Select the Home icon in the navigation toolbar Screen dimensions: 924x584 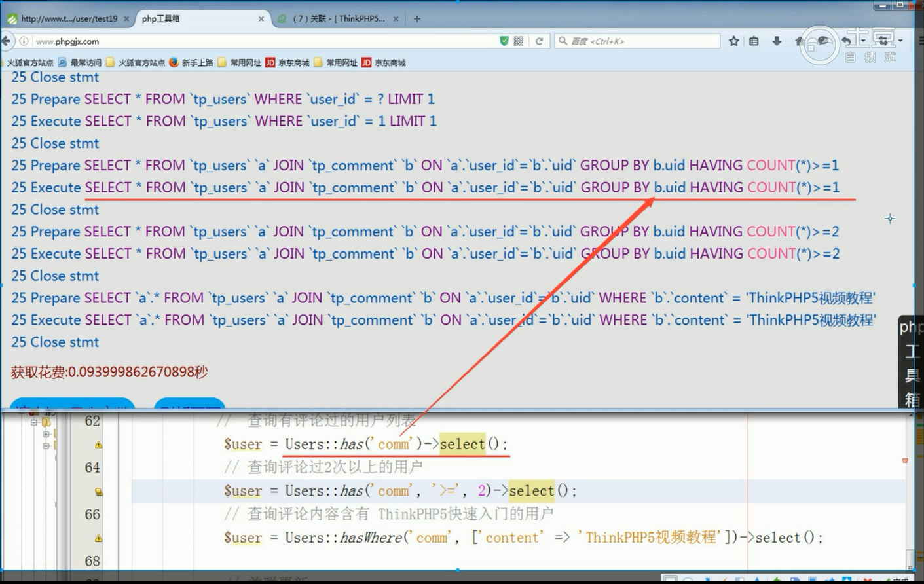point(799,41)
